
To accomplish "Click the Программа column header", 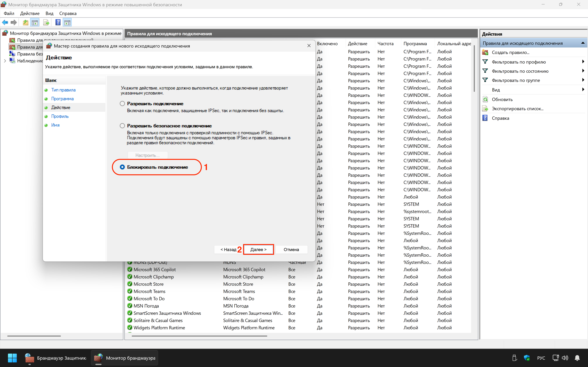I will (x=415, y=44).
